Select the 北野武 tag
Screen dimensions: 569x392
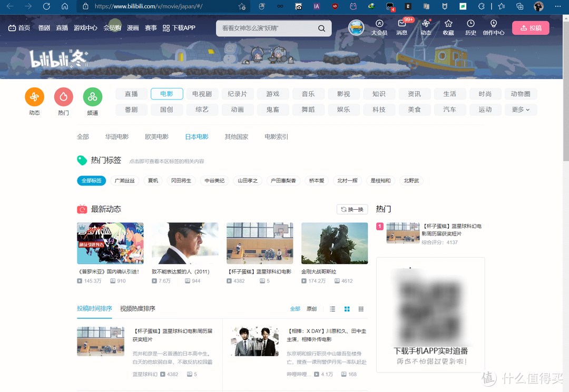(411, 180)
